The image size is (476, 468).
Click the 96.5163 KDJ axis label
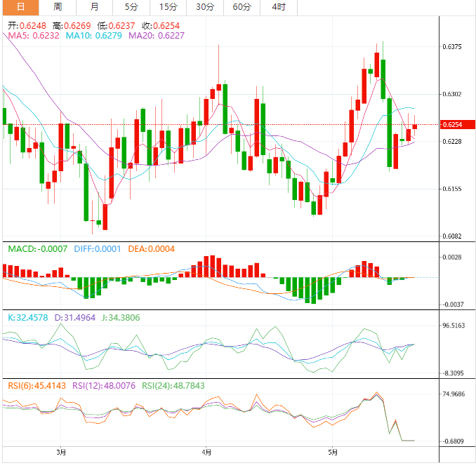[454, 326]
